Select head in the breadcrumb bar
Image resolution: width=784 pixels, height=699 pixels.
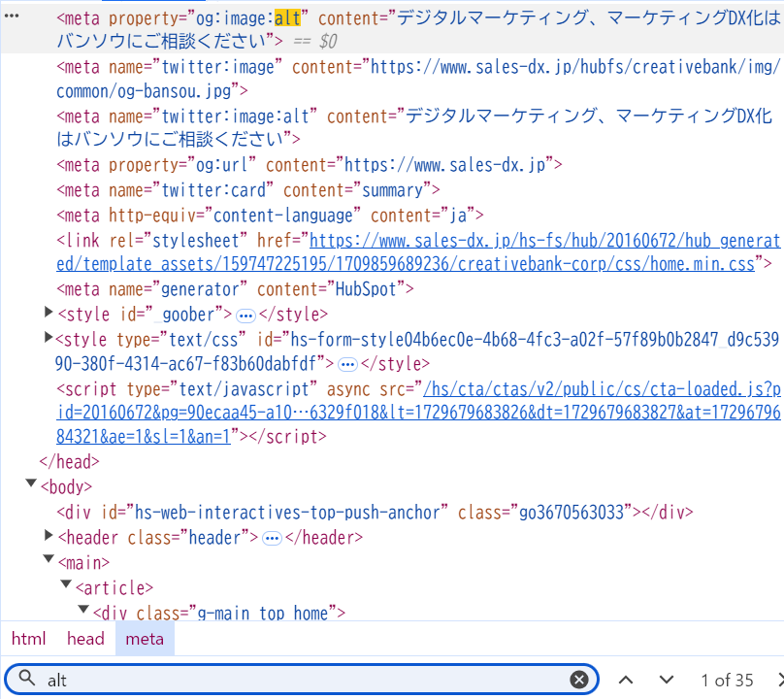coord(85,639)
